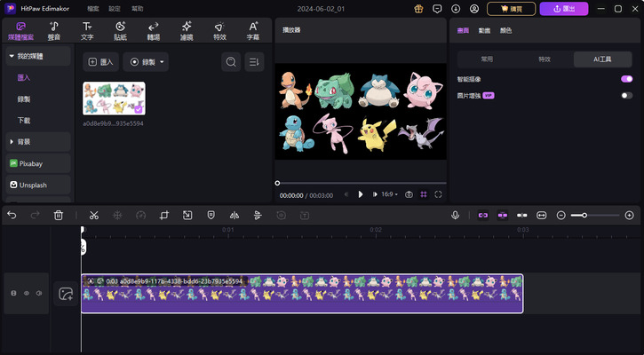Viewport: 644px width, 355px height.
Task: Open the 濾鏡 filters panel
Action: 187,31
